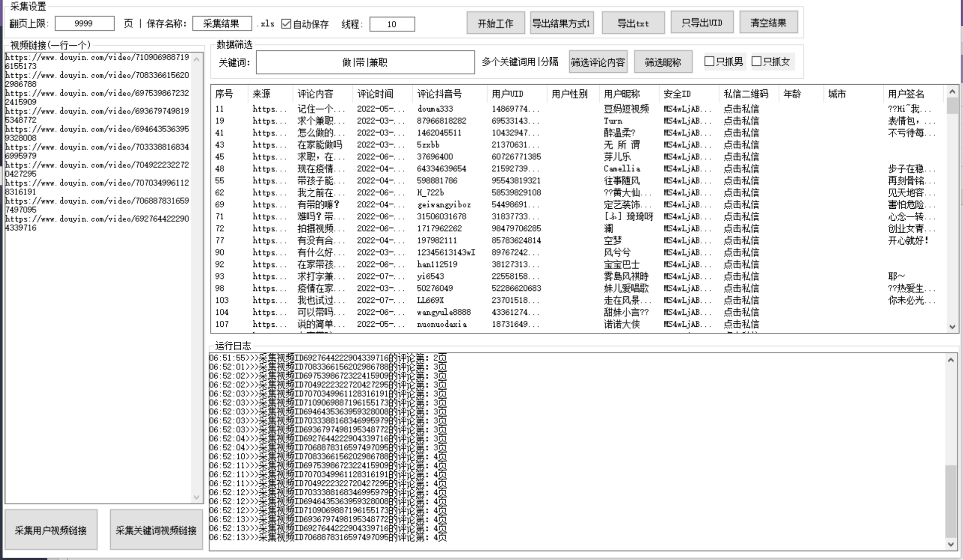963x560 pixels.
Task: Click 导出结果方式1 to export results
Action: pyautogui.click(x=562, y=22)
